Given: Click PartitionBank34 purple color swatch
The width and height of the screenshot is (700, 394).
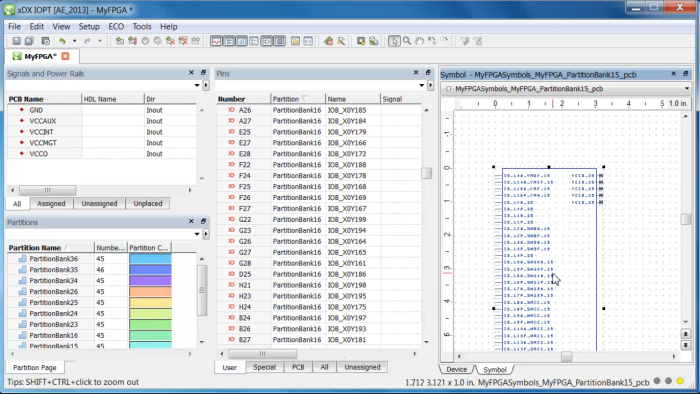Looking at the screenshot, I should (150, 281).
